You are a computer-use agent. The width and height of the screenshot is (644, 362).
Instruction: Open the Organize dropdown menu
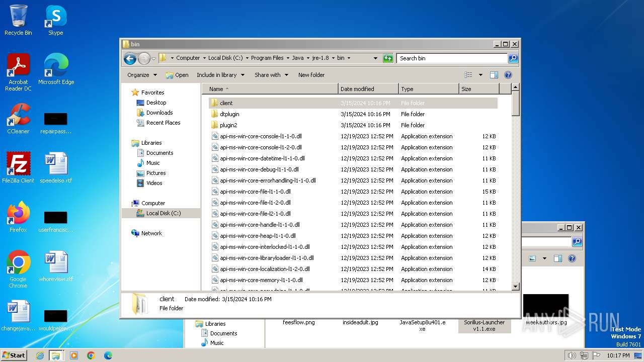tap(142, 75)
